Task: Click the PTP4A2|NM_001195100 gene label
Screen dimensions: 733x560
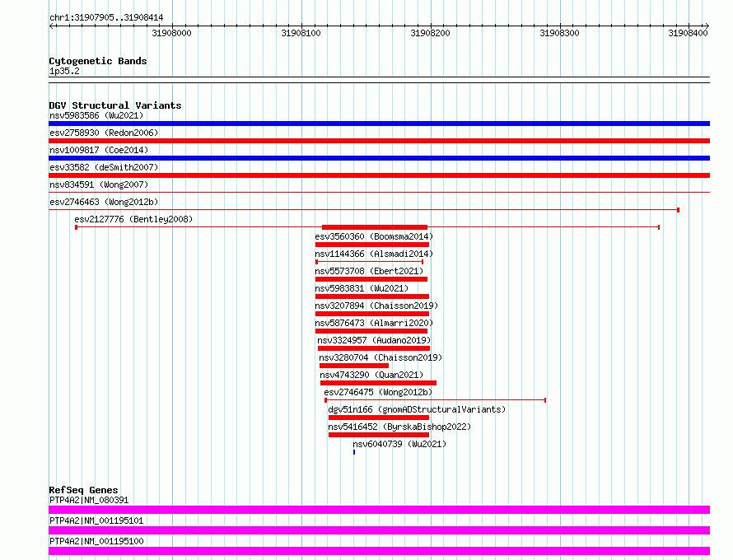Action: pos(96,541)
